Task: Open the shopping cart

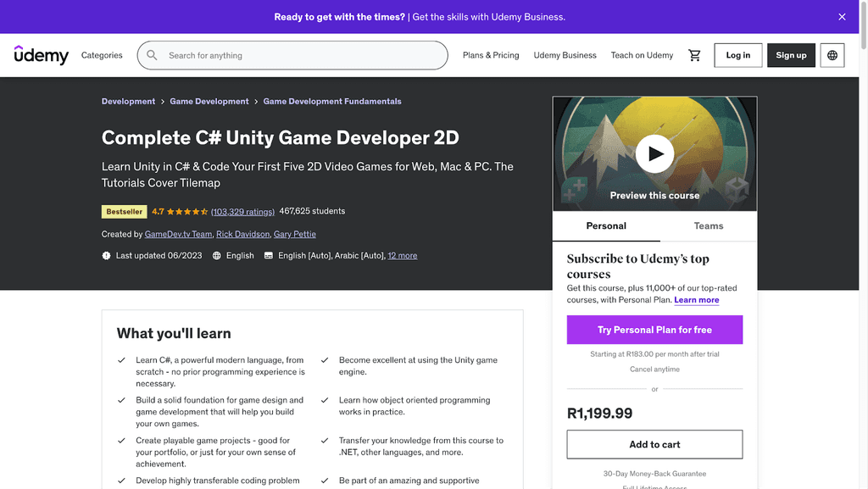Action: [694, 54]
